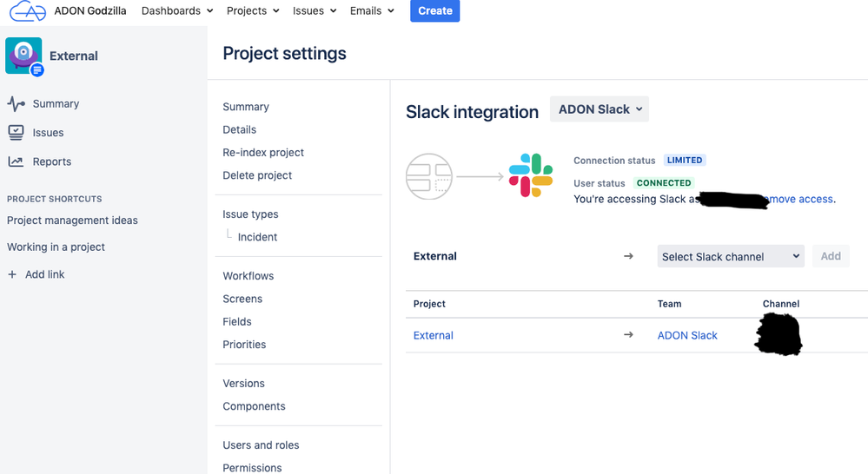Open Components settings
The image size is (868, 474).
pos(254,406)
